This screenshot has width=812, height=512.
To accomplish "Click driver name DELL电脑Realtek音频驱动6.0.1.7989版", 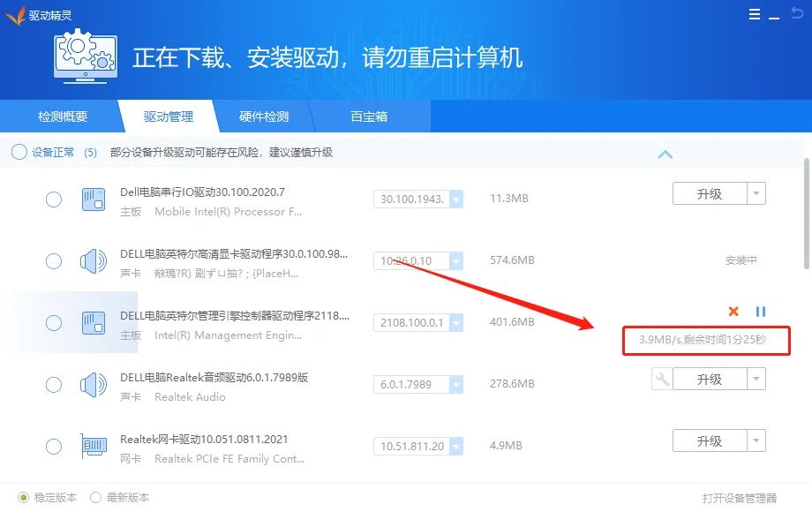I will (214, 378).
